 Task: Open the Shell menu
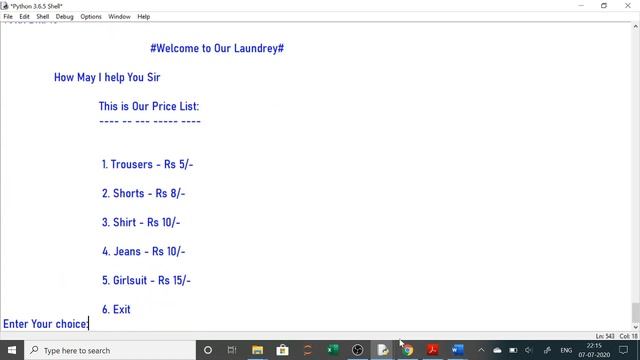pos(42,17)
